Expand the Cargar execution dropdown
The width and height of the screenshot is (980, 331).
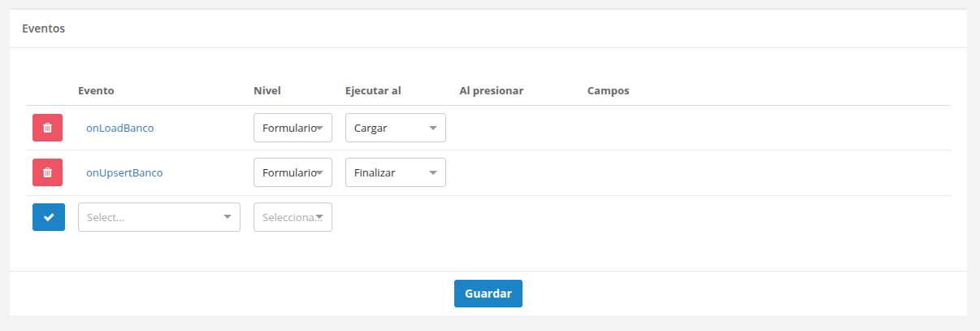pyautogui.click(x=395, y=128)
